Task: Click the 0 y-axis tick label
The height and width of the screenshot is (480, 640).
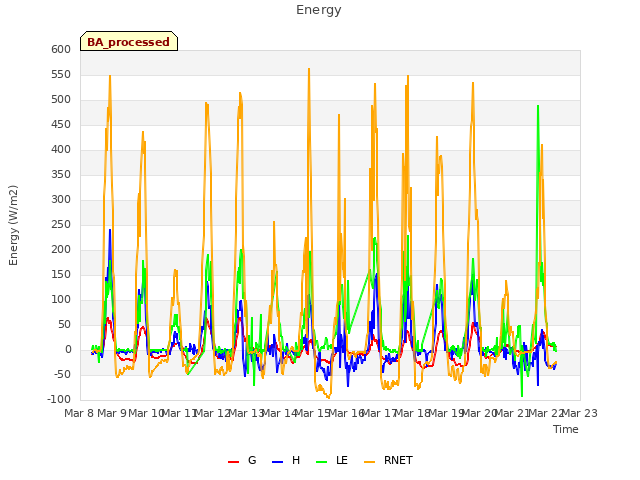Action: [68, 349]
